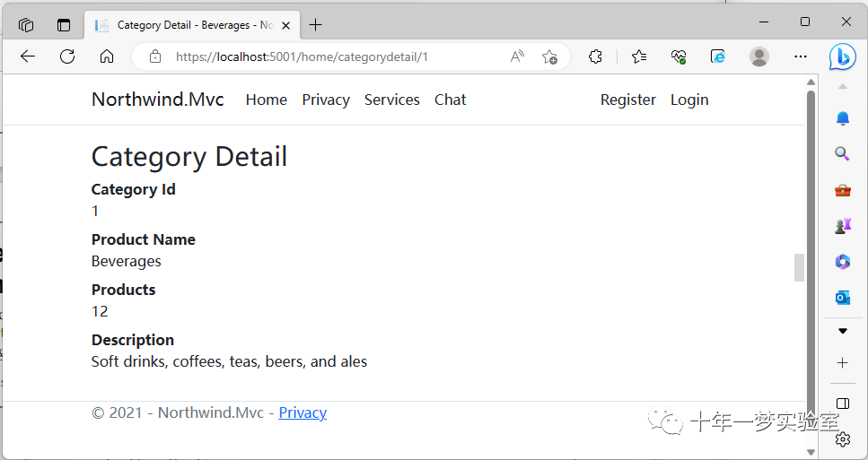
Task: Open the Login link
Action: pos(689,100)
